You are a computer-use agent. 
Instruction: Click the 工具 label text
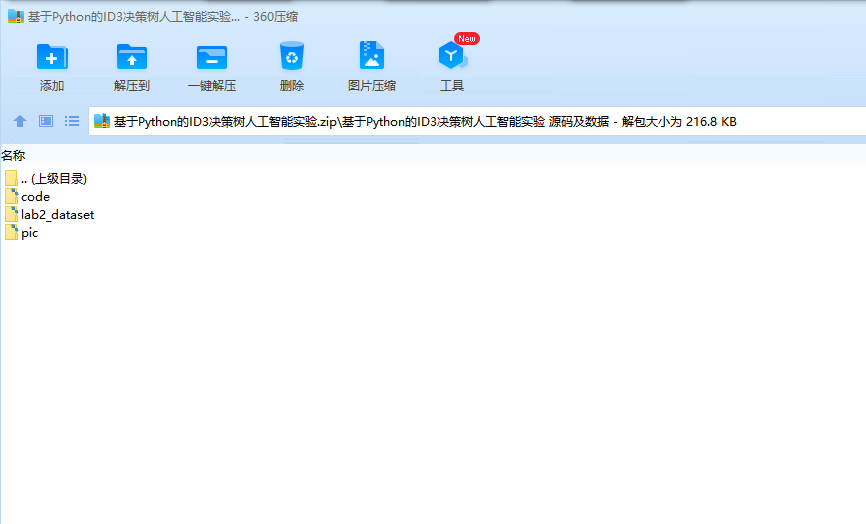[x=452, y=86]
